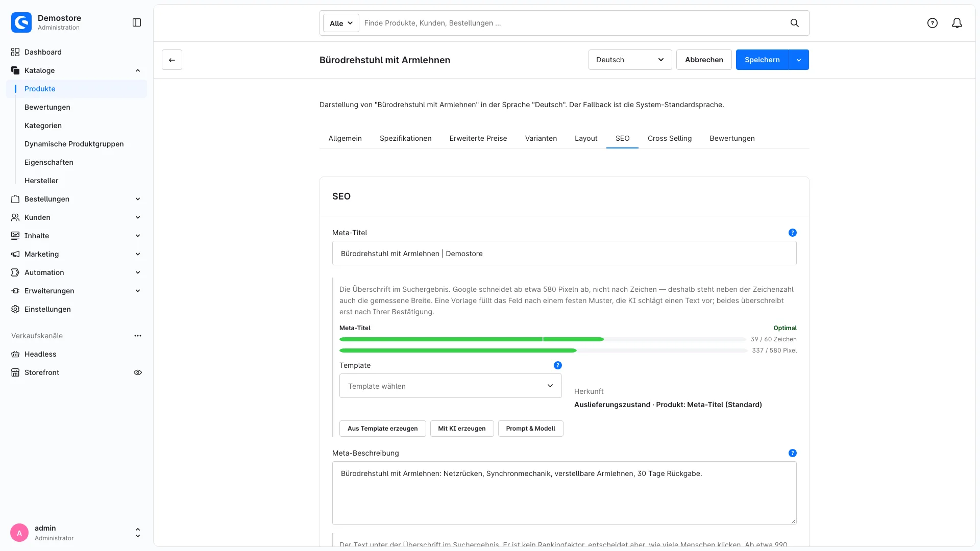Expand the Automation menu
Image resolution: width=980 pixels, height=551 pixels.
[138, 272]
